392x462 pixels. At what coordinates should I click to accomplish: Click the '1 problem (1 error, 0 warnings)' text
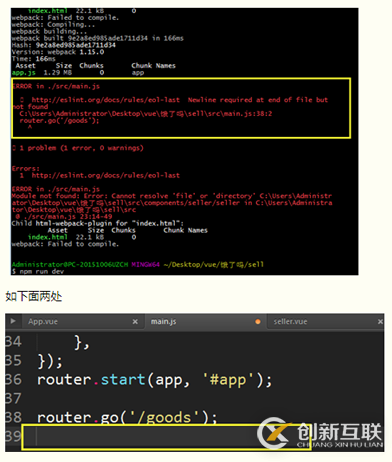(x=81, y=148)
